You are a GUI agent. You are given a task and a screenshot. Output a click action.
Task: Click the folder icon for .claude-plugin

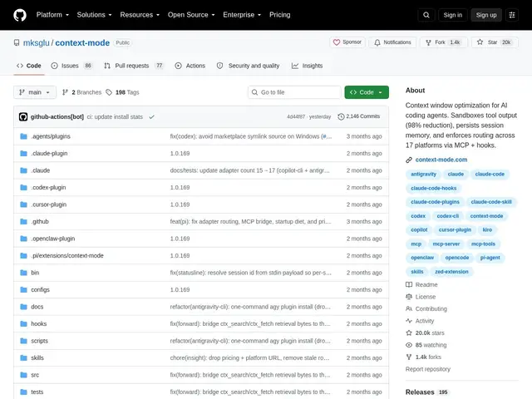point(23,153)
